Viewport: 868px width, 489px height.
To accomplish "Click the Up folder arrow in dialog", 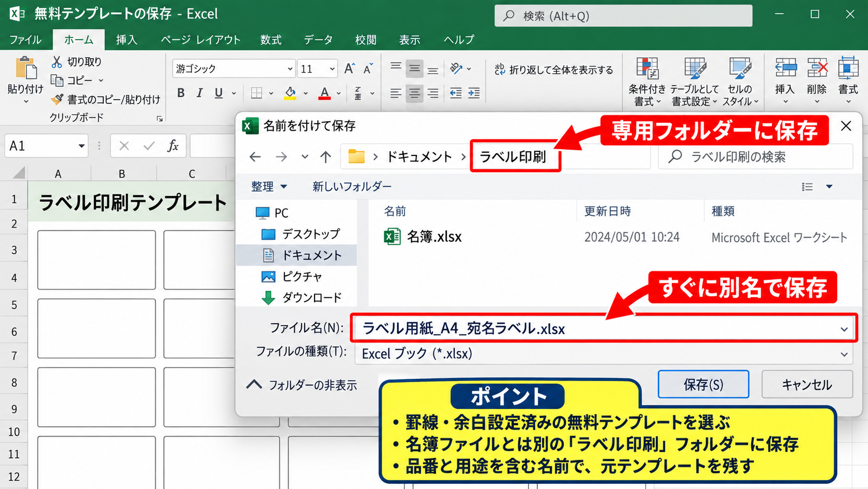I will (325, 156).
